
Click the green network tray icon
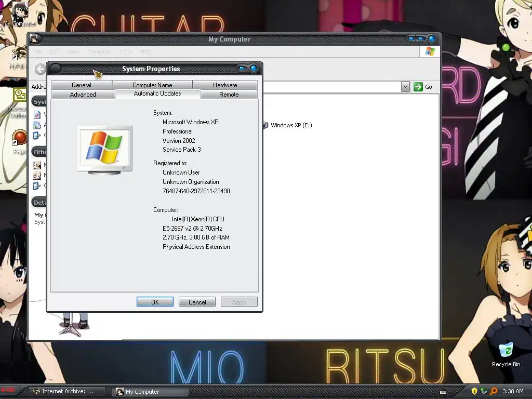[484, 391]
